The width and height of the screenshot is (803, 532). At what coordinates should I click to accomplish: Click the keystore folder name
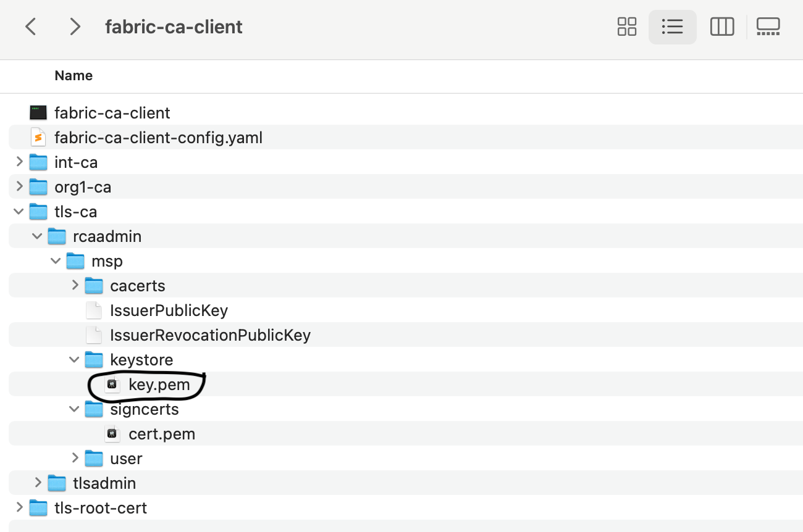[141, 360]
